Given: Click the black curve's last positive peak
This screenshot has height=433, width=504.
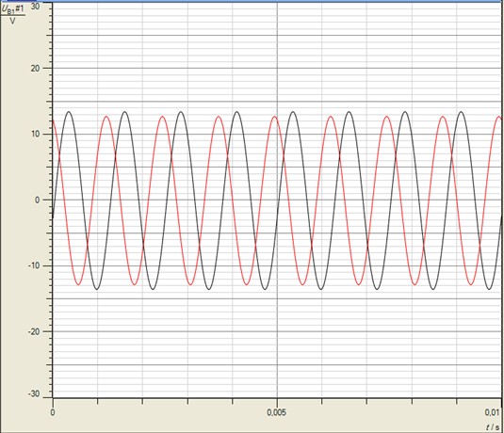Looking at the screenshot, I should pos(461,111).
